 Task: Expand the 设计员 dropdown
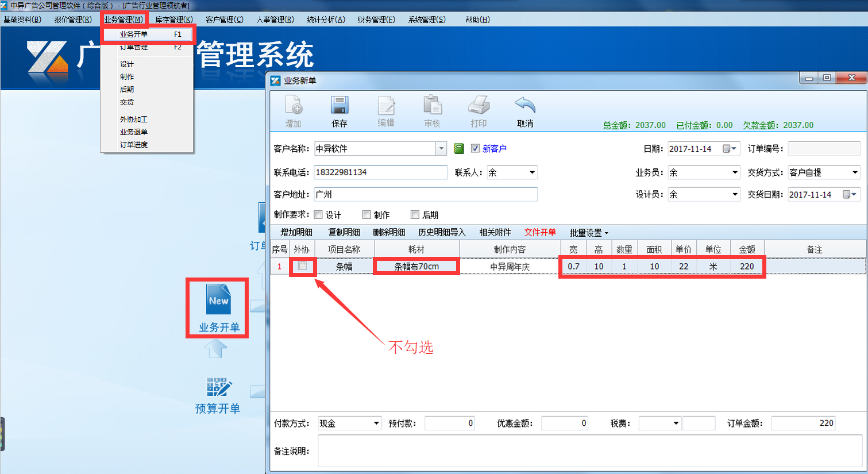[735, 195]
